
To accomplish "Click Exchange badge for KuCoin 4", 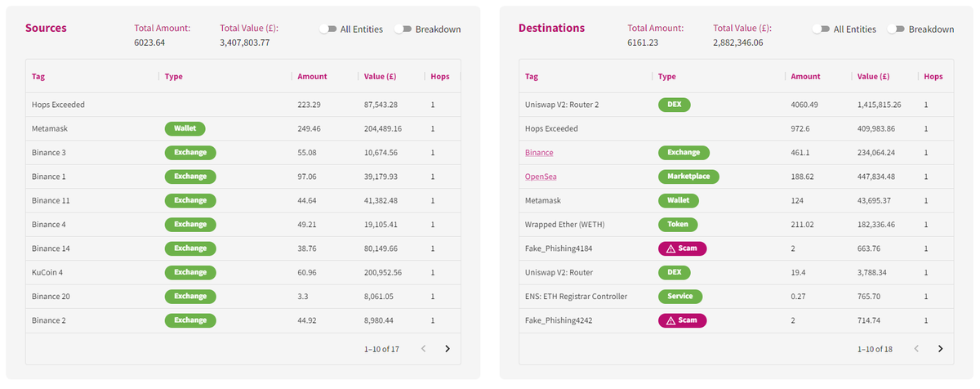I will [x=190, y=272].
